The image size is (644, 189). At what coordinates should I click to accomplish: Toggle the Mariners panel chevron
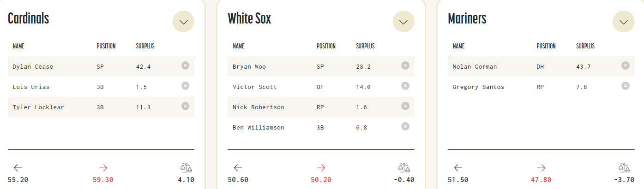623,22
